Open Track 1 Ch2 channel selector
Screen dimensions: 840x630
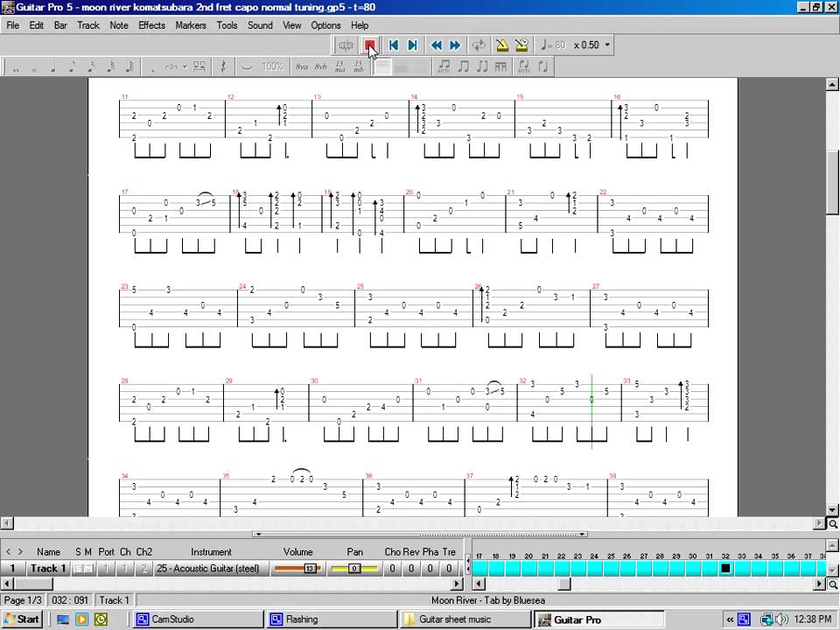(143, 569)
